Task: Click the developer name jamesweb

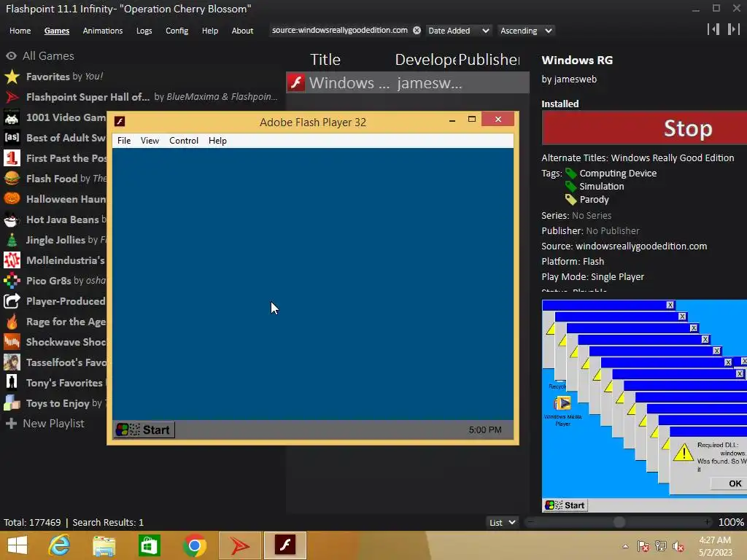Action: [575, 79]
